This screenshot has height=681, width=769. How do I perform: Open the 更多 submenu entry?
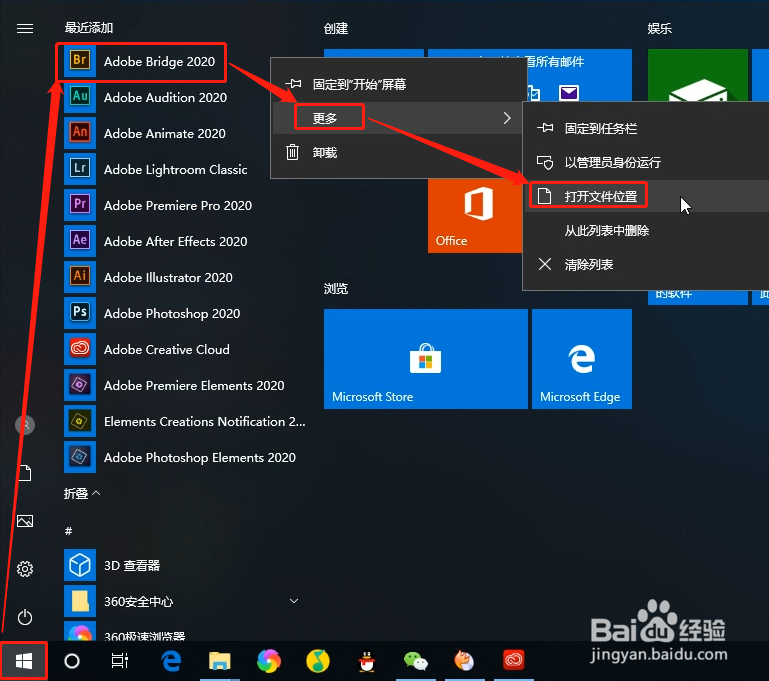[399, 118]
